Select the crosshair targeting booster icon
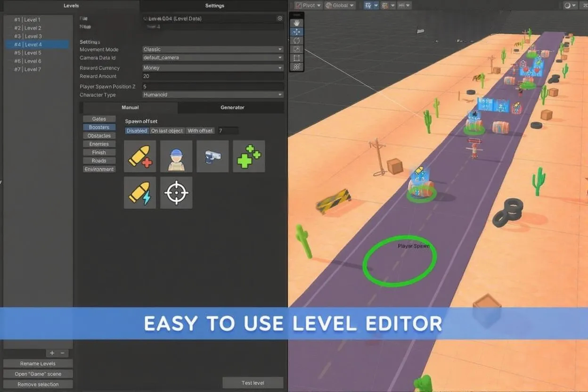 click(x=176, y=192)
